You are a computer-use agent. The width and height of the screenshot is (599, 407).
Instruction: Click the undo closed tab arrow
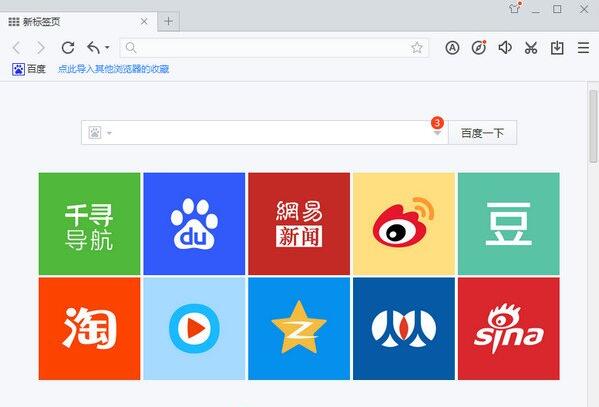pyautogui.click(x=93, y=48)
